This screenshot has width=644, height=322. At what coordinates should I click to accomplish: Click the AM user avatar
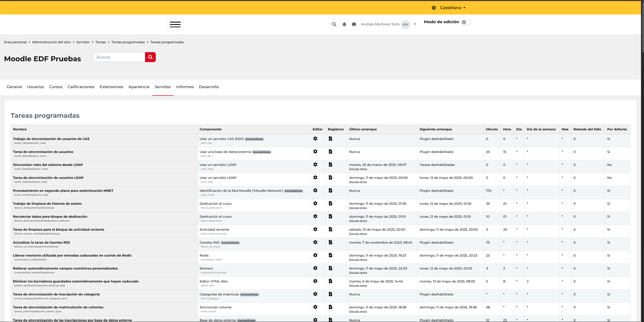(405, 24)
